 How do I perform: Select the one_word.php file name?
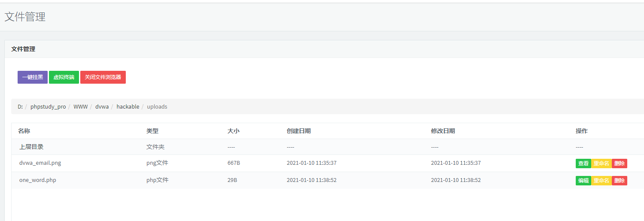tap(38, 180)
